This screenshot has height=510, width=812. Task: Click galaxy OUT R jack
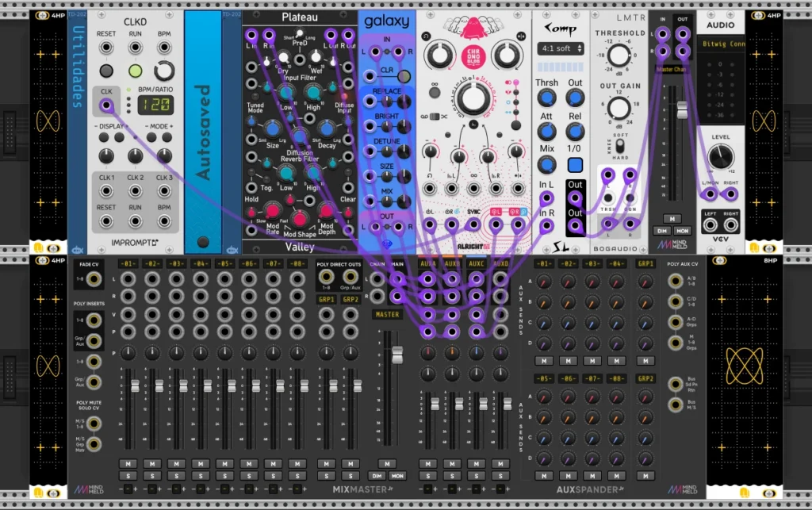coord(398,227)
